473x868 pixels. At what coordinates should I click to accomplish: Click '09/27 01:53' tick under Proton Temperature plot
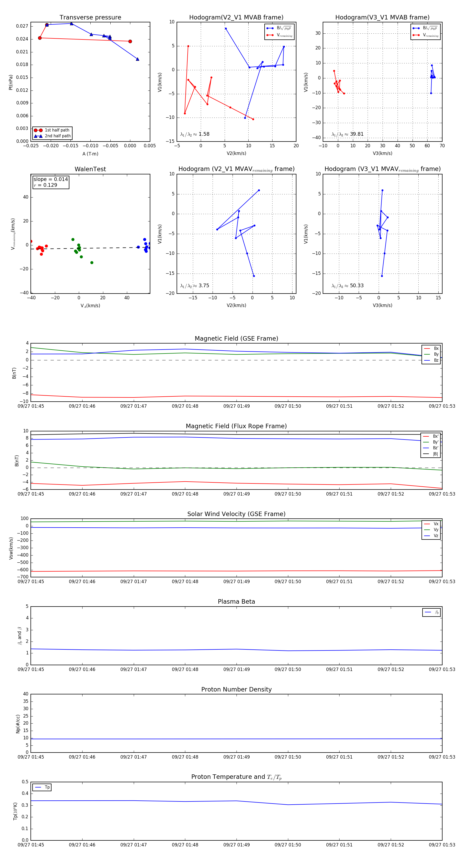tap(442, 845)
